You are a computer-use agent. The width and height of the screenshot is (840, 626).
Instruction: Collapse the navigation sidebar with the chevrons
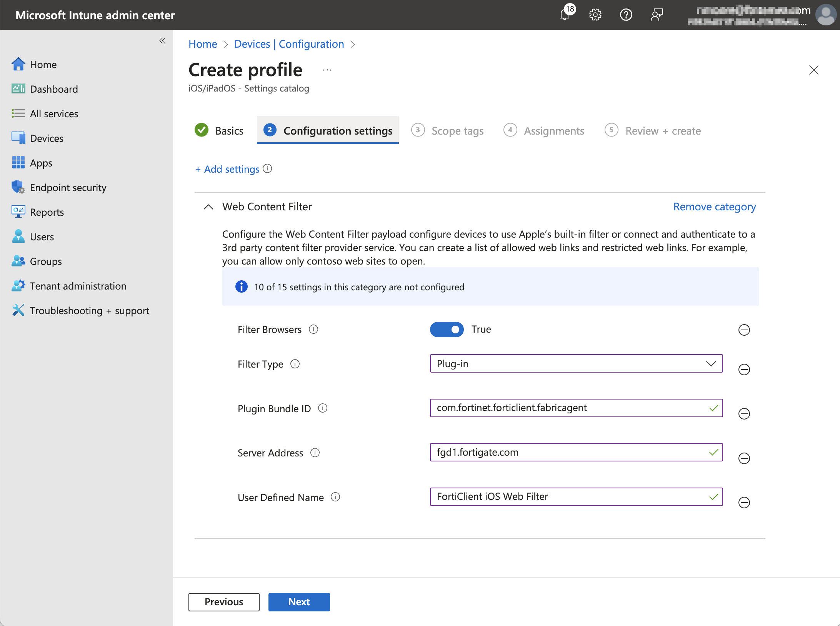coord(162,40)
